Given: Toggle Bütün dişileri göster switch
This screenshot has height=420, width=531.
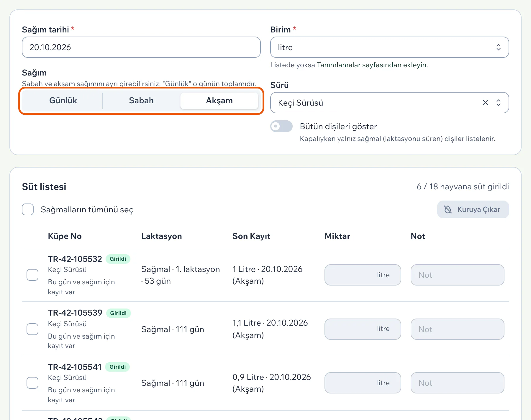Looking at the screenshot, I should (281, 126).
